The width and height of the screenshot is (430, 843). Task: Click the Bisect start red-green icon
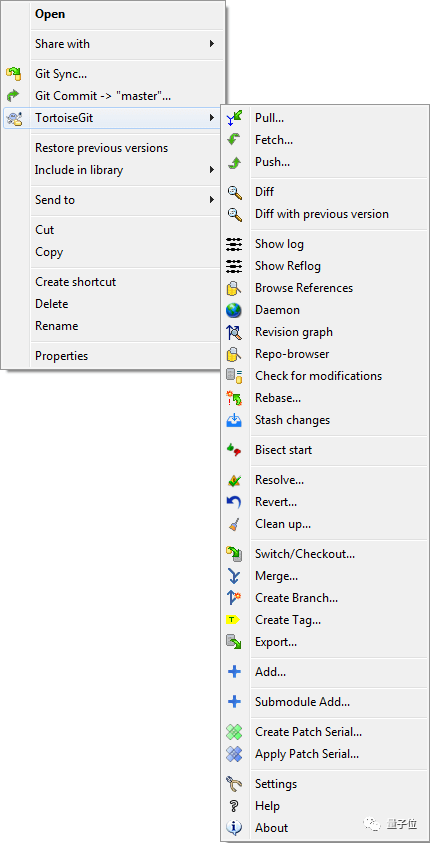[x=234, y=450]
